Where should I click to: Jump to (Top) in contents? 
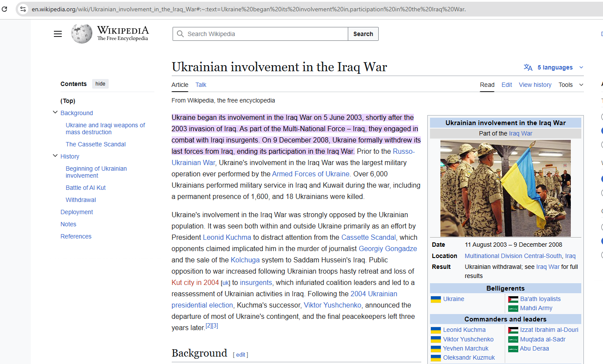[68, 101]
